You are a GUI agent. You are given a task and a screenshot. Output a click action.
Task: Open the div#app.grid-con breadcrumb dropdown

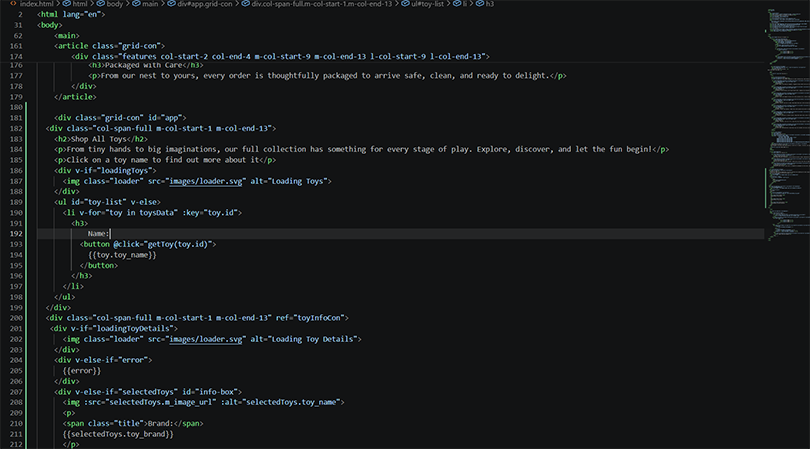click(203, 4)
